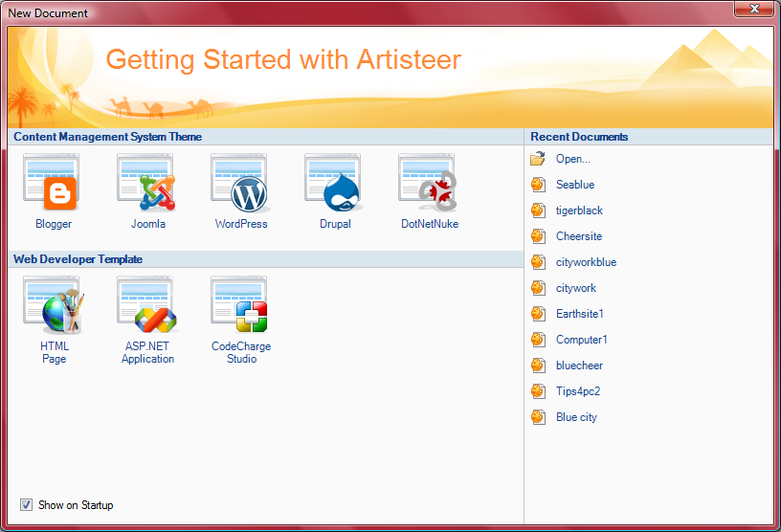Image resolution: width=781 pixels, height=532 pixels.
Task: Click the 'CodeCharge Studio' label text
Action: (241, 353)
